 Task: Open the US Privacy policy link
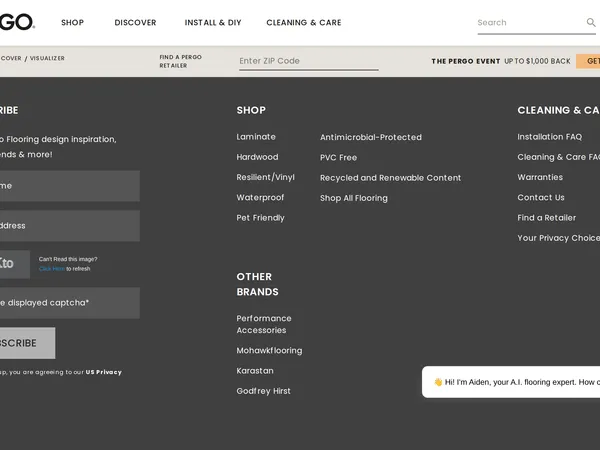coord(104,372)
